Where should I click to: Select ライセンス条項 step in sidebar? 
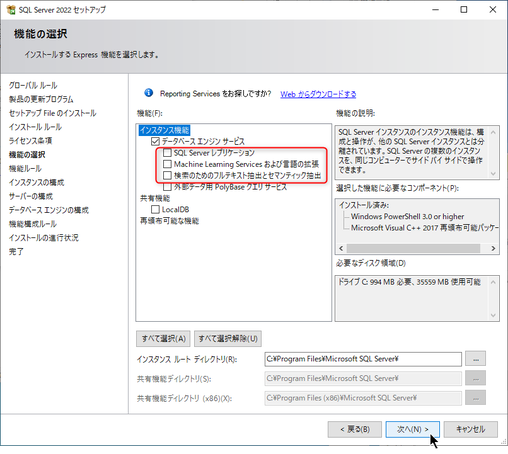click(x=30, y=141)
